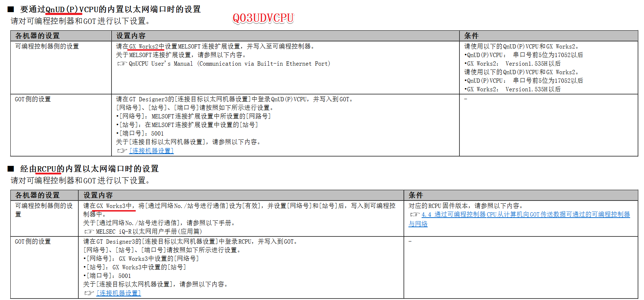The width and height of the screenshot is (644, 300).
Task: Open the [连接机器设置] link in the RCPU table
Action: point(119,293)
